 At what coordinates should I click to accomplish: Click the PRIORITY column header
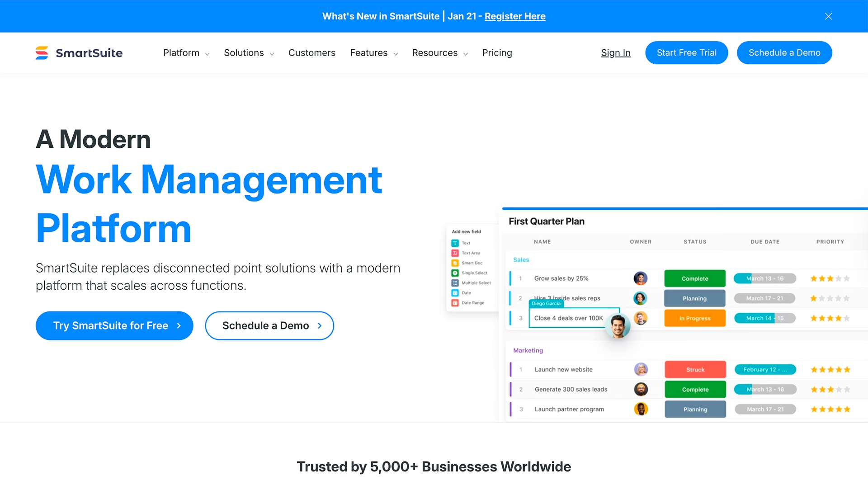pos(830,242)
